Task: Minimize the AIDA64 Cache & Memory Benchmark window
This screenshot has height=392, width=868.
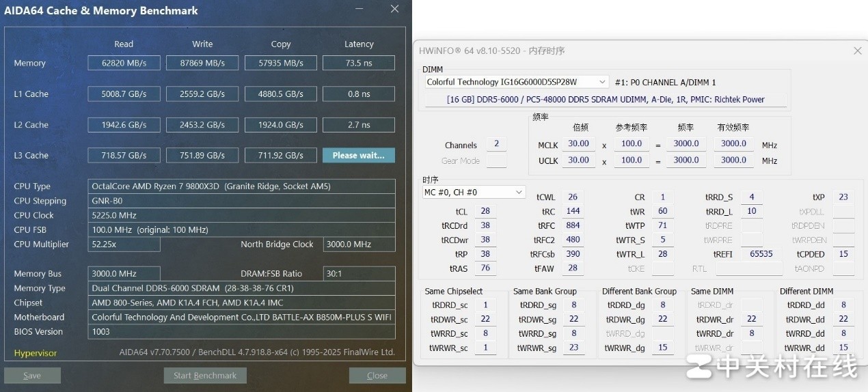Action: (x=360, y=10)
